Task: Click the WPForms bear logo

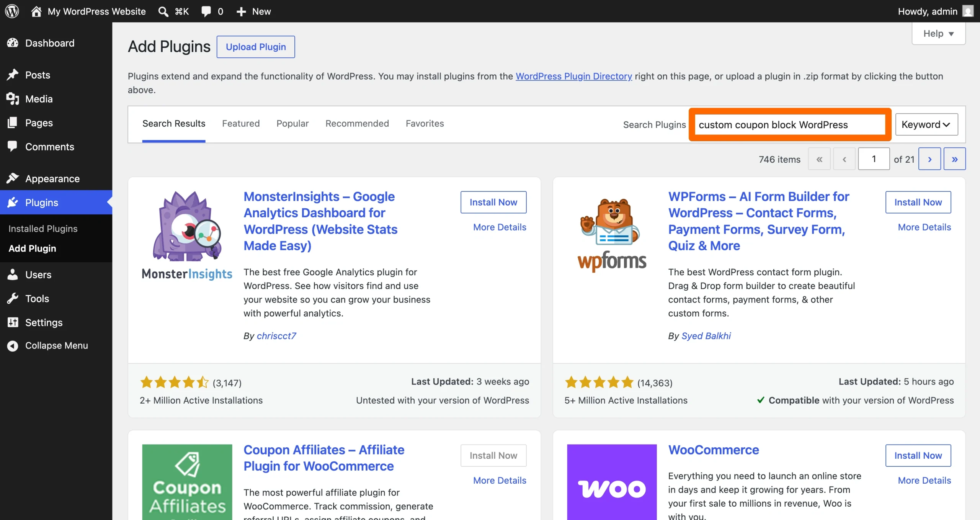Action: [612, 235]
